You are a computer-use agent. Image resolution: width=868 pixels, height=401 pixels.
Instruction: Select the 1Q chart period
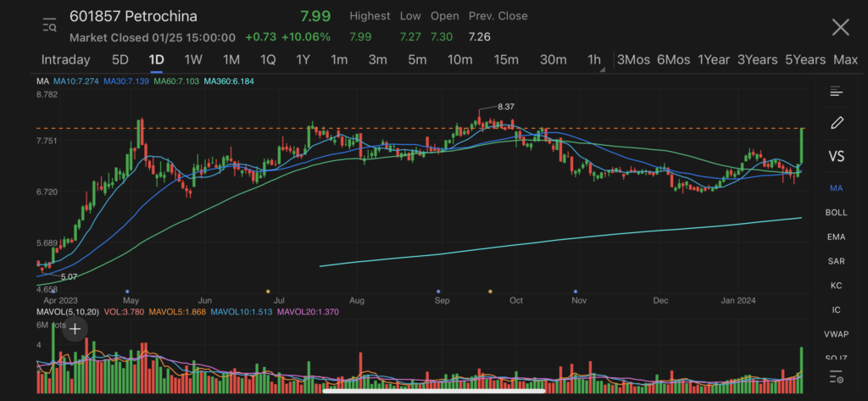tap(268, 60)
